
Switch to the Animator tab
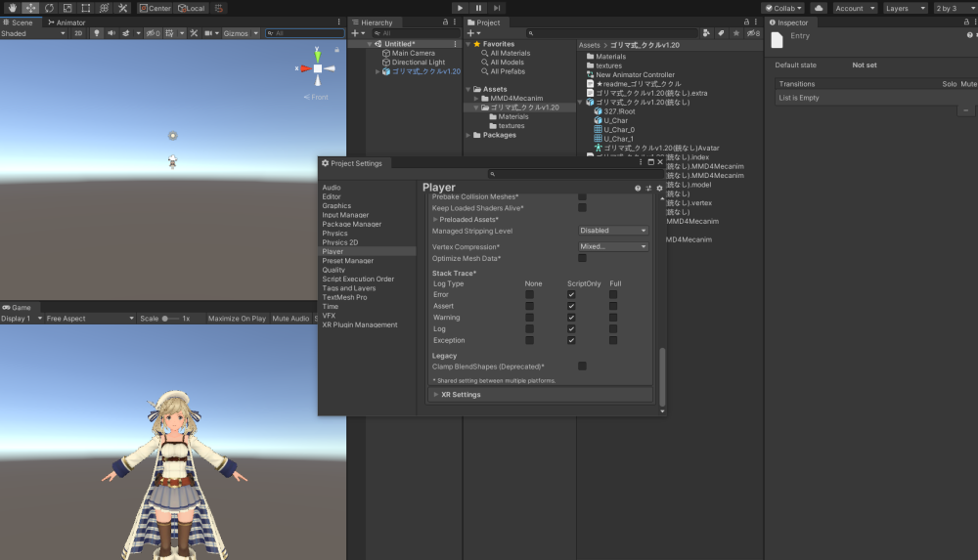click(x=67, y=22)
